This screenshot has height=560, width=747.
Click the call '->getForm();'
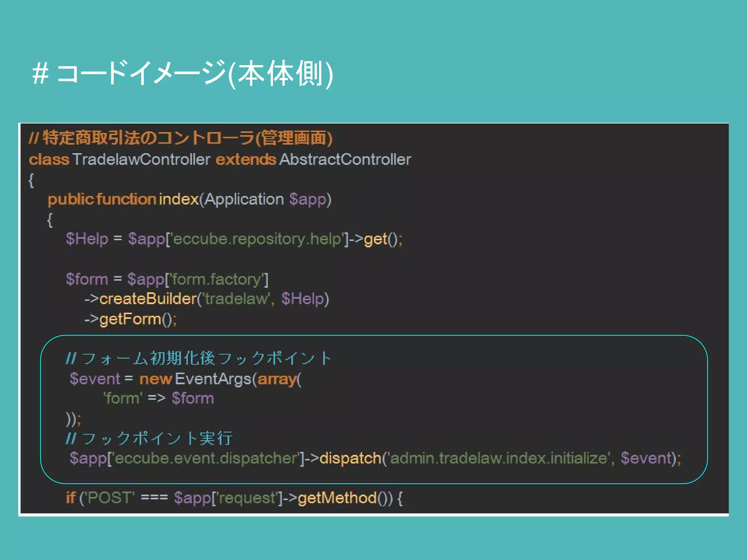(131, 319)
